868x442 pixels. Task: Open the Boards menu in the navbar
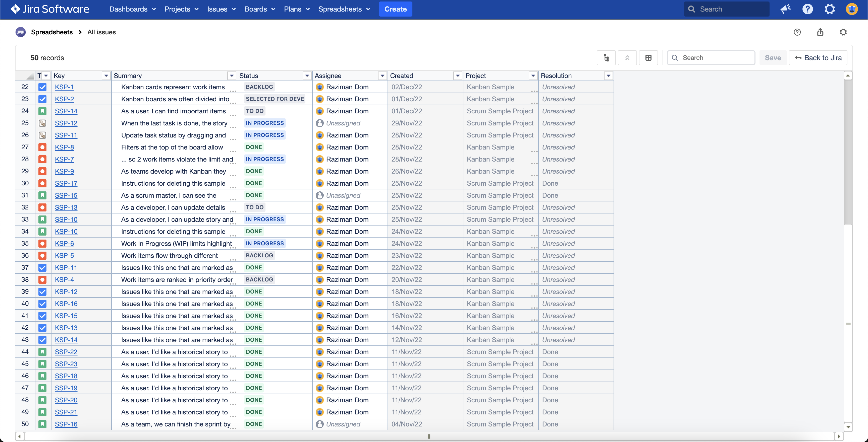point(259,9)
